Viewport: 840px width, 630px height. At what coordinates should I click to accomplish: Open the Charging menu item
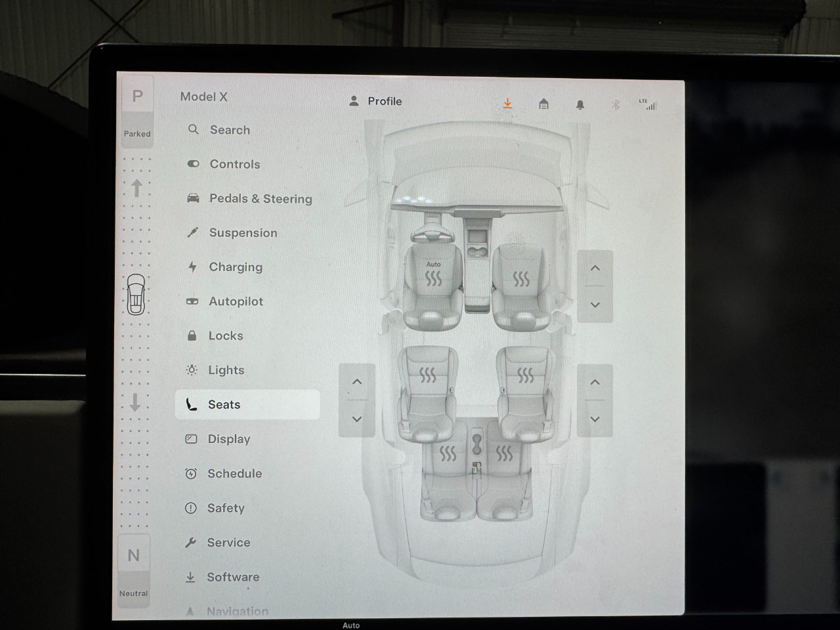click(235, 267)
